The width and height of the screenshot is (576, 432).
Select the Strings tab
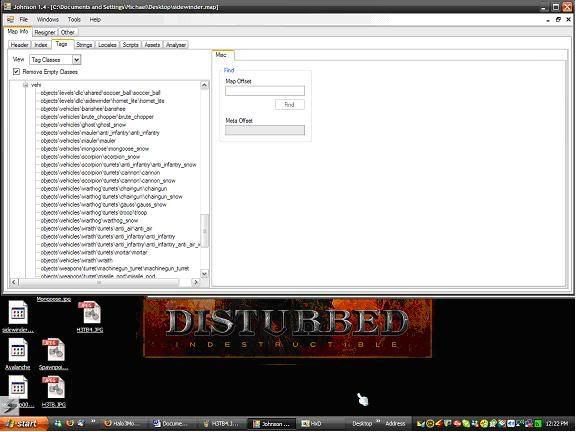coord(84,44)
